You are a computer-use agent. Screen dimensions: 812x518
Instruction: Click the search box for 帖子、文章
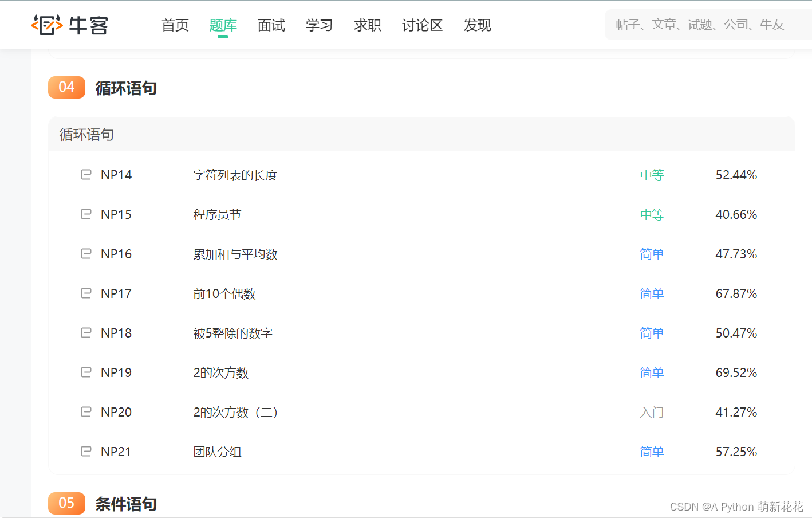click(708, 25)
